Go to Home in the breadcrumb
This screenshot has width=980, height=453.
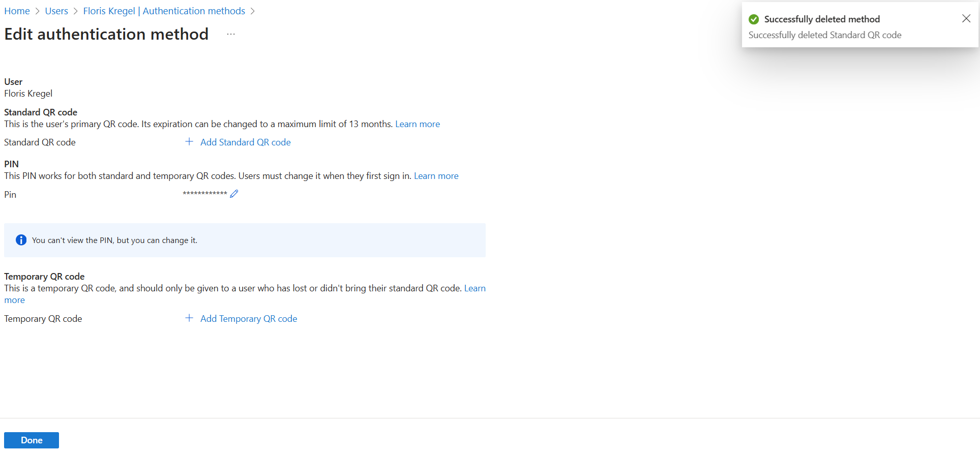[x=17, y=11]
